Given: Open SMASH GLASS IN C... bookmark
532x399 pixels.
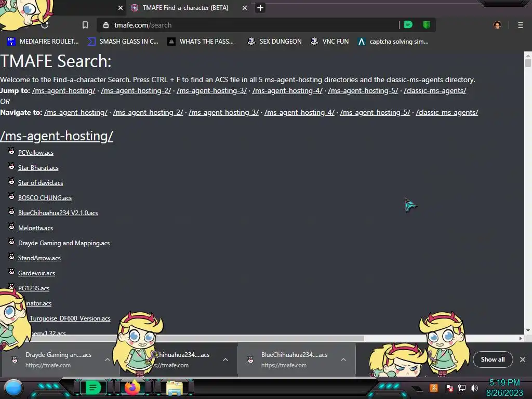Looking at the screenshot, I should (123, 42).
